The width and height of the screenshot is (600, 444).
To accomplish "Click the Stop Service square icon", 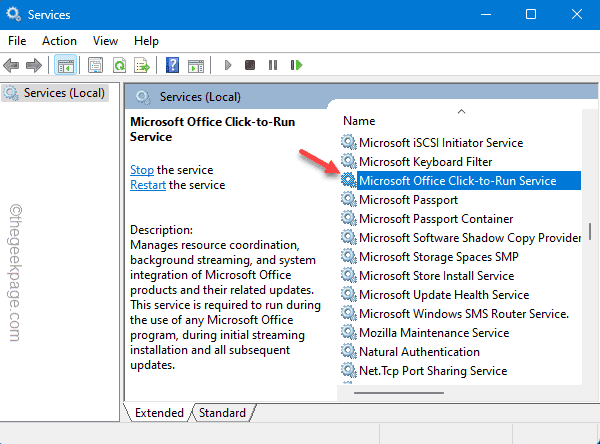I will pyautogui.click(x=250, y=65).
